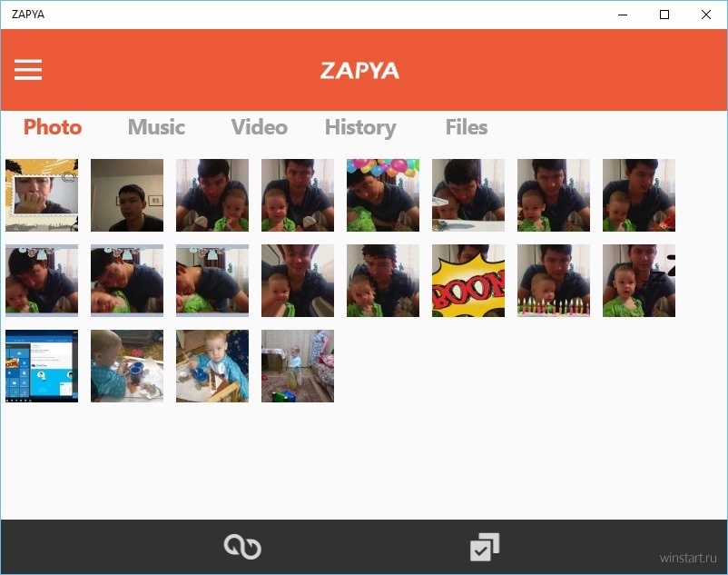Image resolution: width=728 pixels, height=575 pixels.
Task: Switch to the Music tab
Action: click(156, 127)
